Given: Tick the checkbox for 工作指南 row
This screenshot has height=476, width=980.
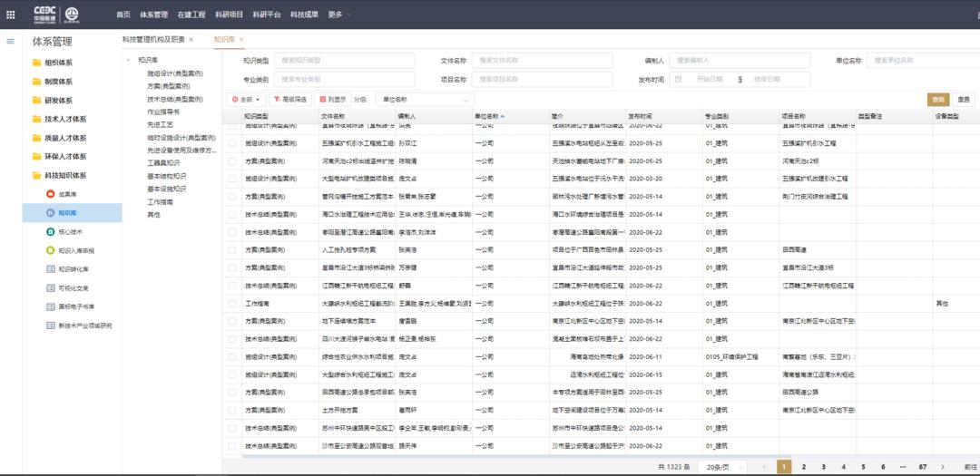Looking at the screenshot, I should click(x=232, y=303).
